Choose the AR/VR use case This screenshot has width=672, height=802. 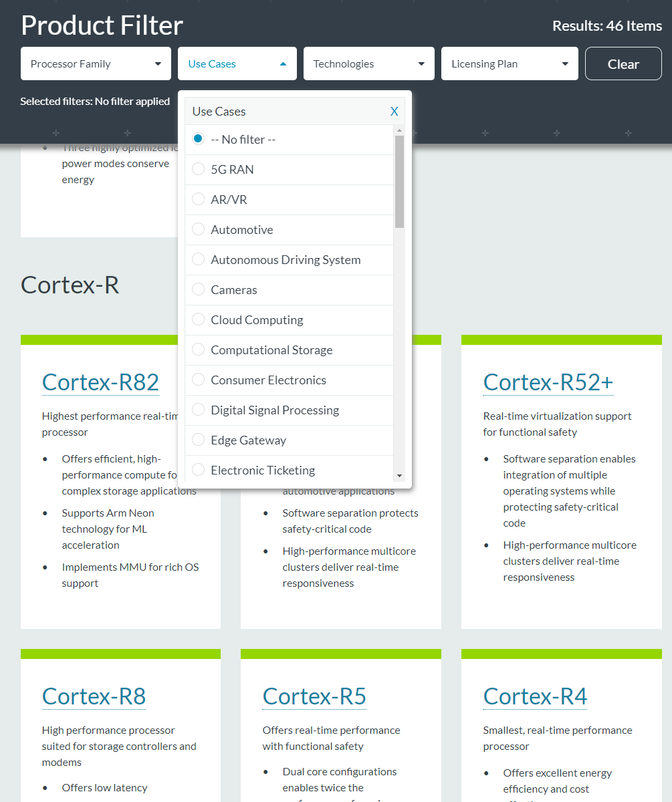[x=198, y=199]
